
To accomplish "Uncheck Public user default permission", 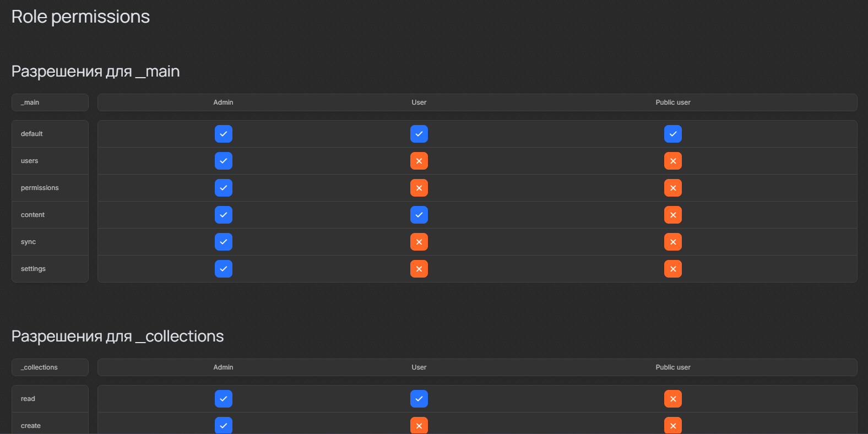I will tap(672, 134).
